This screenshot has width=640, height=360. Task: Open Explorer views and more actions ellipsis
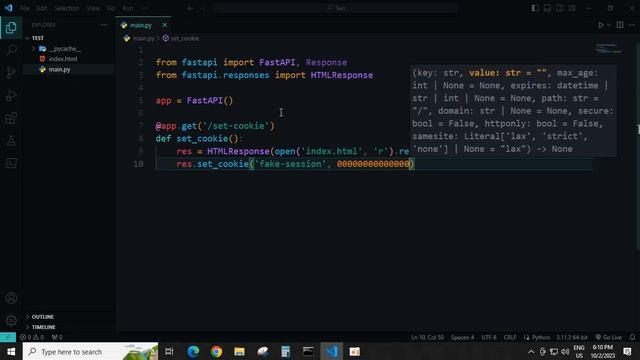pos(104,25)
